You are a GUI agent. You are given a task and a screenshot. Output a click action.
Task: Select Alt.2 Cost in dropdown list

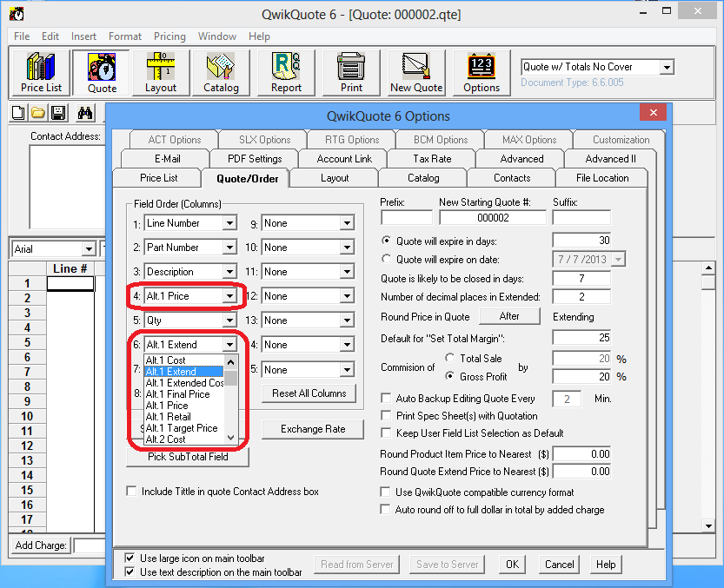click(x=183, y=439)
